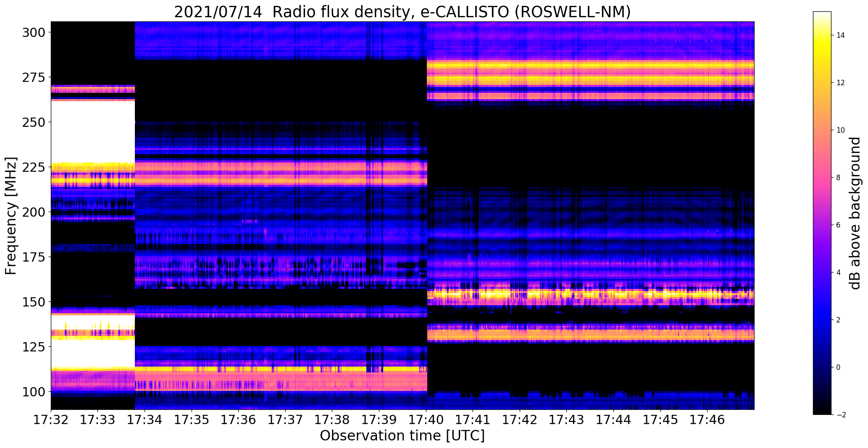Screen dimensions: 868x448
Task: Click the colorbar tick label 14
Action: (x=840, y=35)
